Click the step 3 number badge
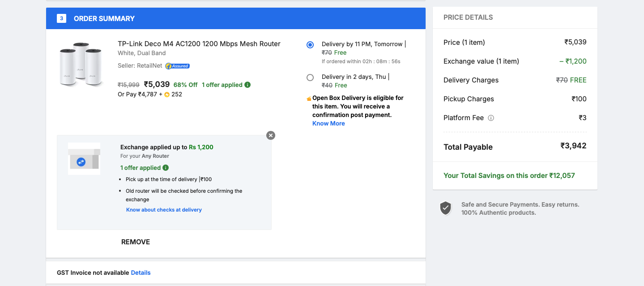644x286 pixels. pyautogui.click(x=61, y=18)
